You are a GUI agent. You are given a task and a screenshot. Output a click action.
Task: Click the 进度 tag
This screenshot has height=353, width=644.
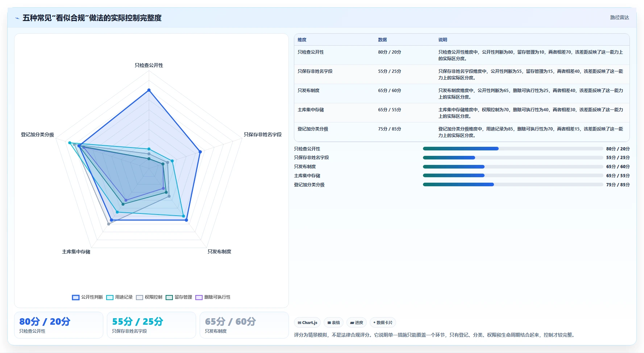357,323
